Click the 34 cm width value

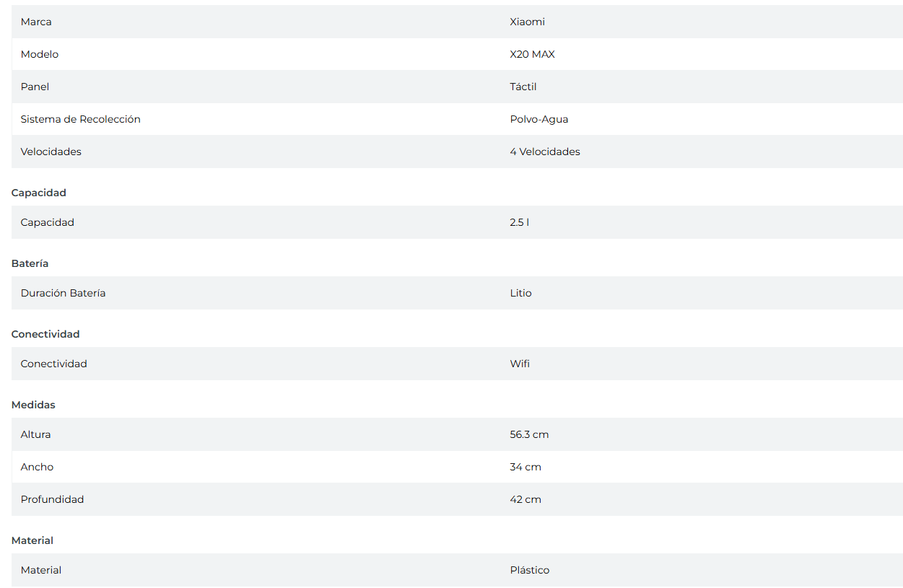[525, 467]
